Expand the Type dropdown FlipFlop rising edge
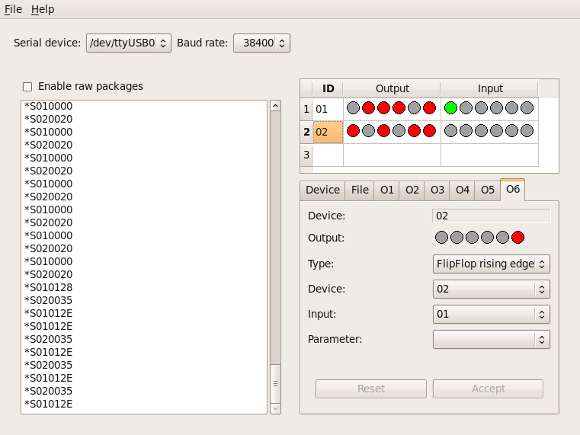The height and width of the screenshot is (435, 580). click(x=491, y=264)
